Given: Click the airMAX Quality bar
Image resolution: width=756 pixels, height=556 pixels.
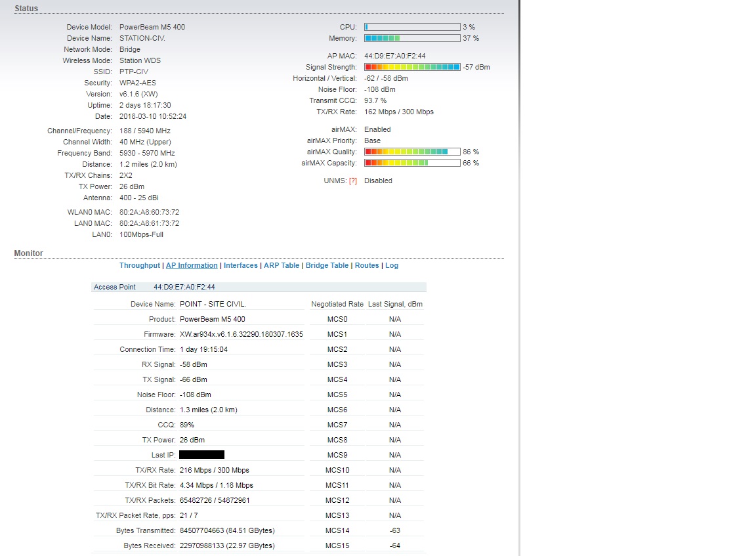Looking at the screenshot, I should tap(412, 152).
